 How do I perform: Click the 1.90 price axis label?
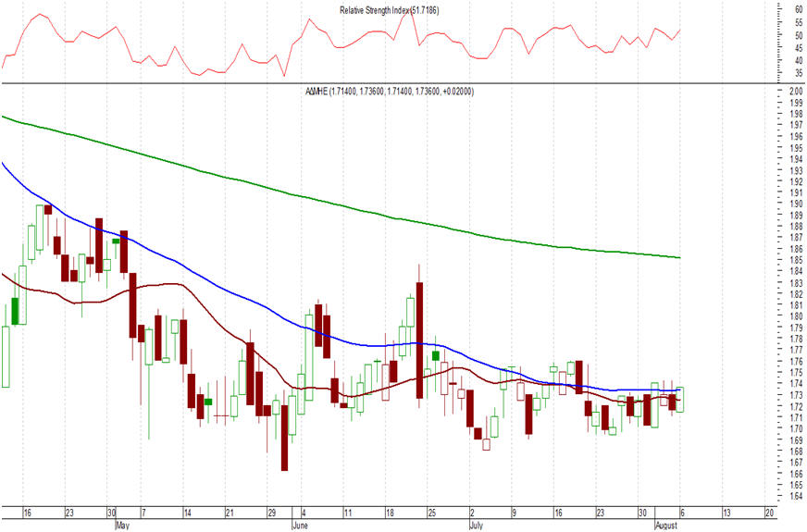796,204
